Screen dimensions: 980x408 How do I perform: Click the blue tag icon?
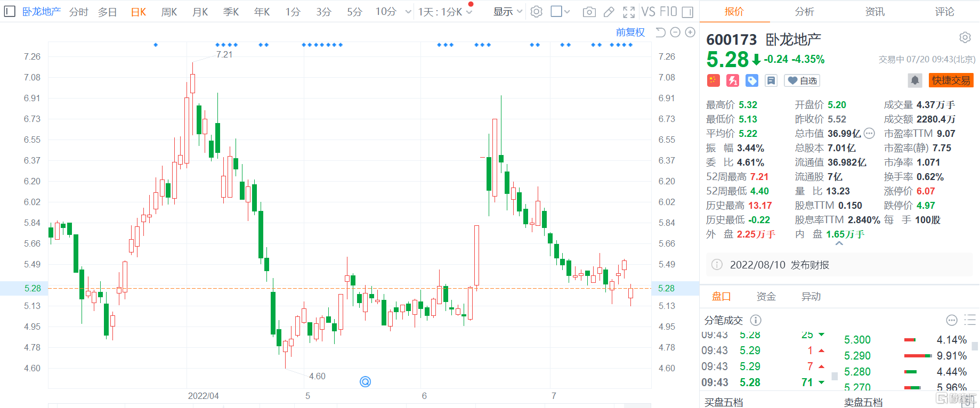(752, 80)
